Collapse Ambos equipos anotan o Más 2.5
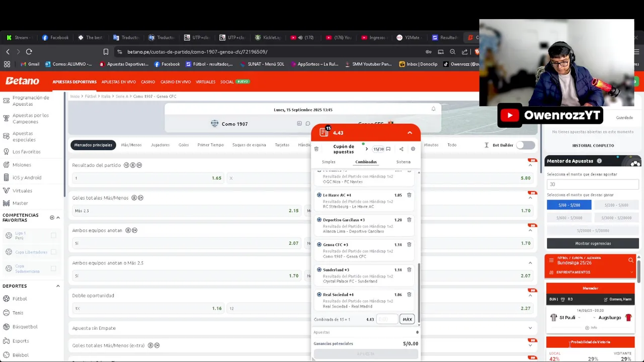 pyautogui.click(x=530, y=263)
